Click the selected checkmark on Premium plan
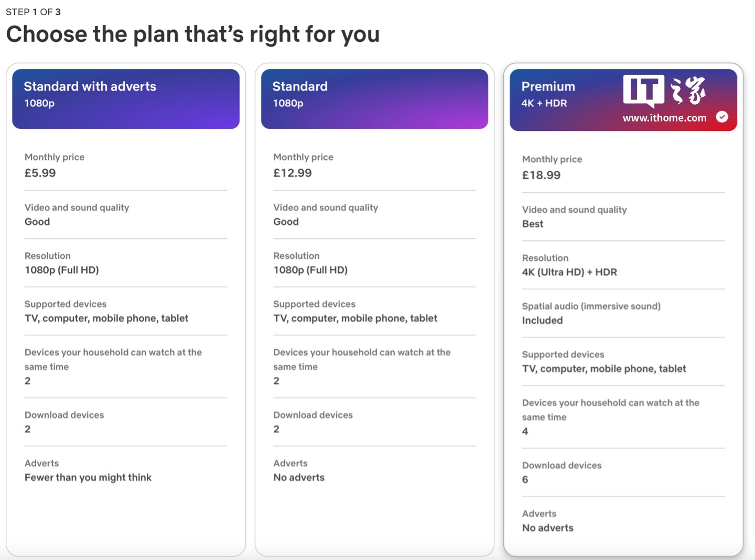755x560 pixels. (x=722, y=117)
